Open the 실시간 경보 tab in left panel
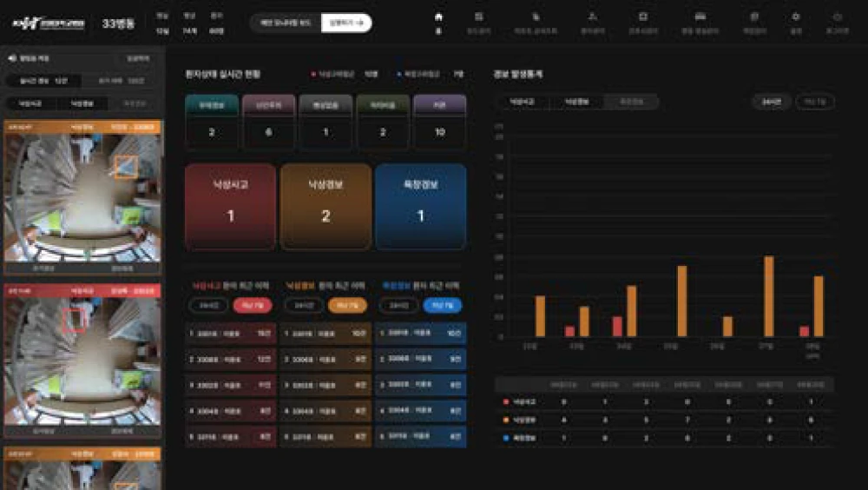 [43, 81]
